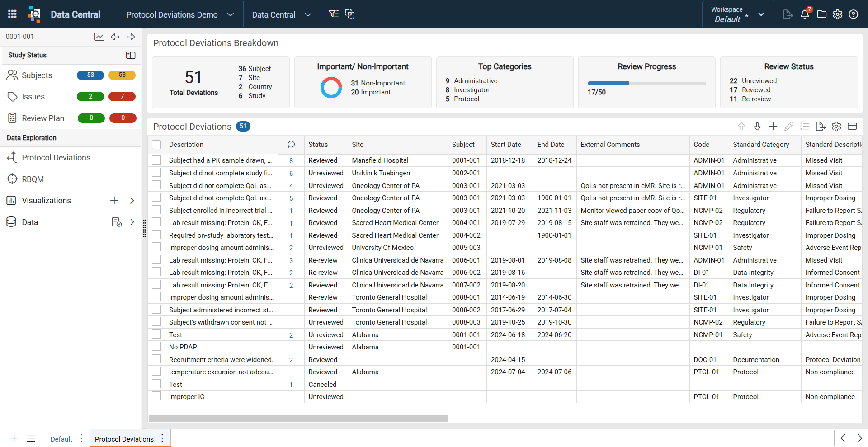
Task: Click the line chart icon beside 0001-001
Action: pos(99,37)
